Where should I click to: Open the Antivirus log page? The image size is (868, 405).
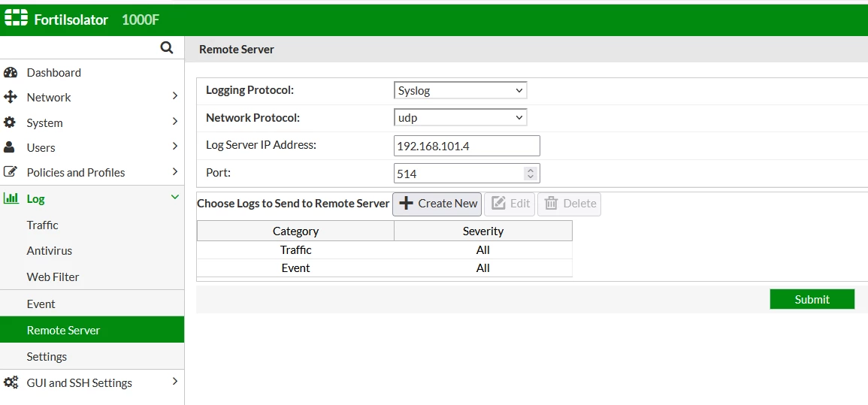point(50,251)
